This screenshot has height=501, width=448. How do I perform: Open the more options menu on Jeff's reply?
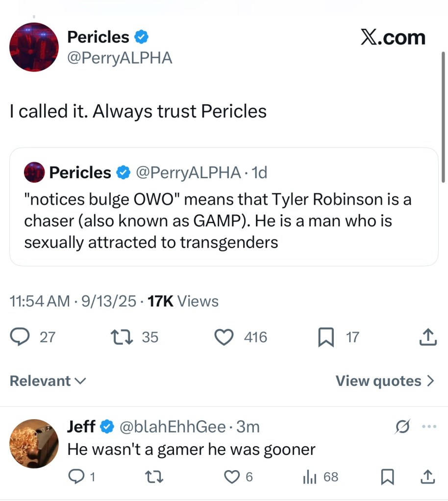click(x=429, y=427)
